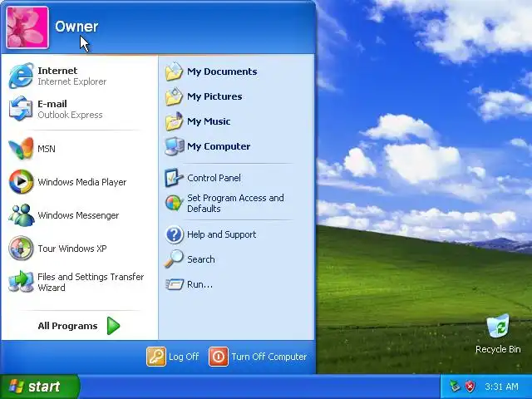Click the Control Panel icon
Image resolution: width=532 pixels, height=399 pixels.
point(174,178)
